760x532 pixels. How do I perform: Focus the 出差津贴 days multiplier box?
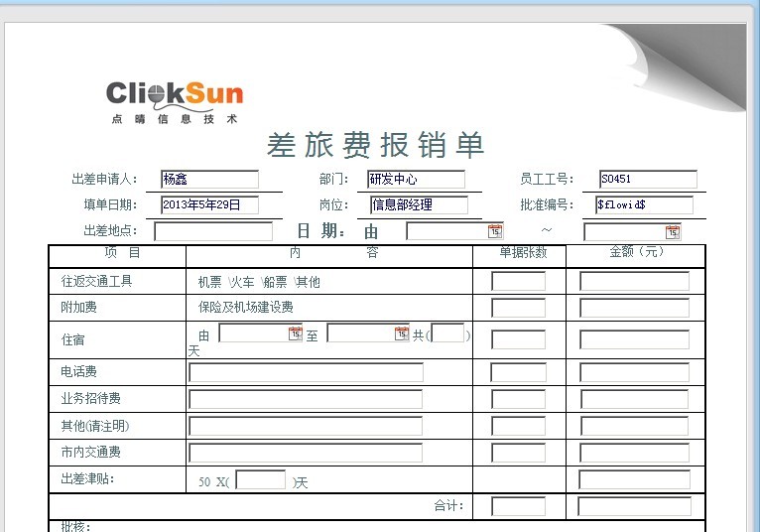(x=261, y=480)
